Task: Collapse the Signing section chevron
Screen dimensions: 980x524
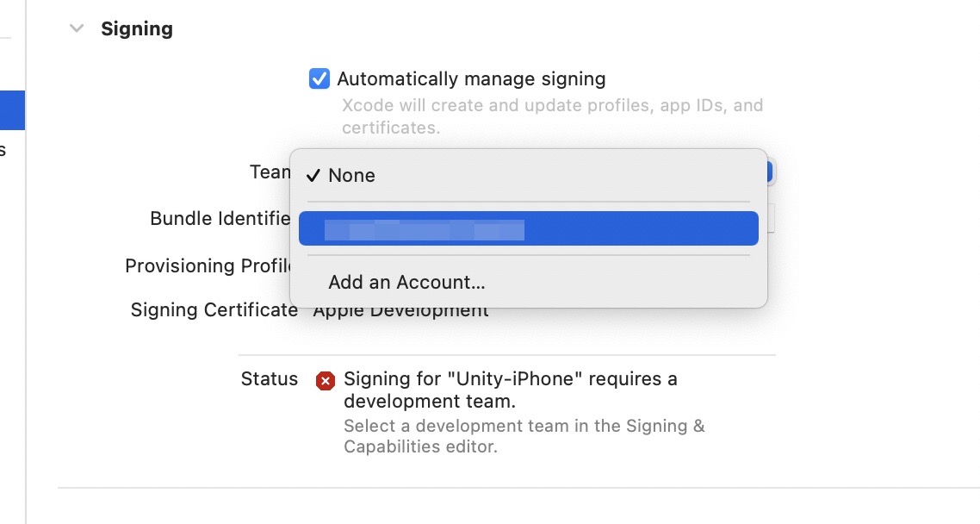Action: (77, 28)
